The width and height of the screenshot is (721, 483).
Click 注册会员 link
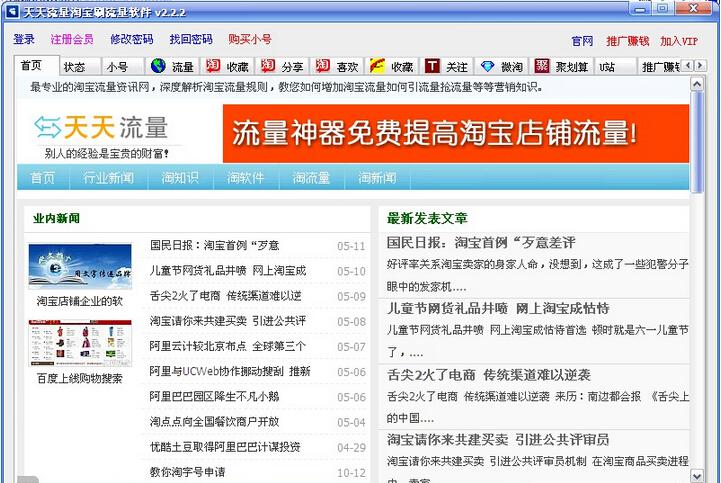click(72, 40)
